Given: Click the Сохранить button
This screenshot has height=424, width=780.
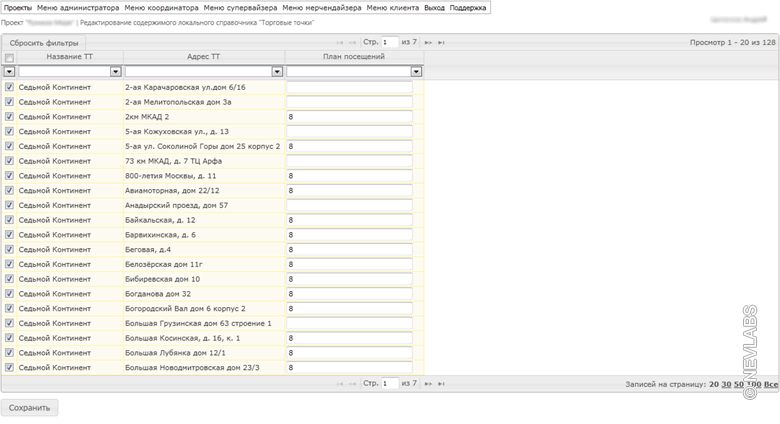Looking at the screenshot, I should pos(30,408).
